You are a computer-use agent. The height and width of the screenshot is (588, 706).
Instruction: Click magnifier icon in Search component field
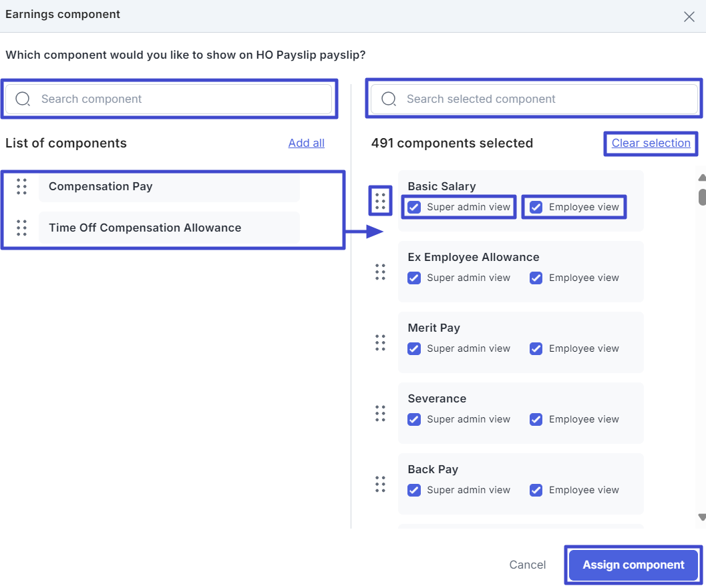coord(23,99)
